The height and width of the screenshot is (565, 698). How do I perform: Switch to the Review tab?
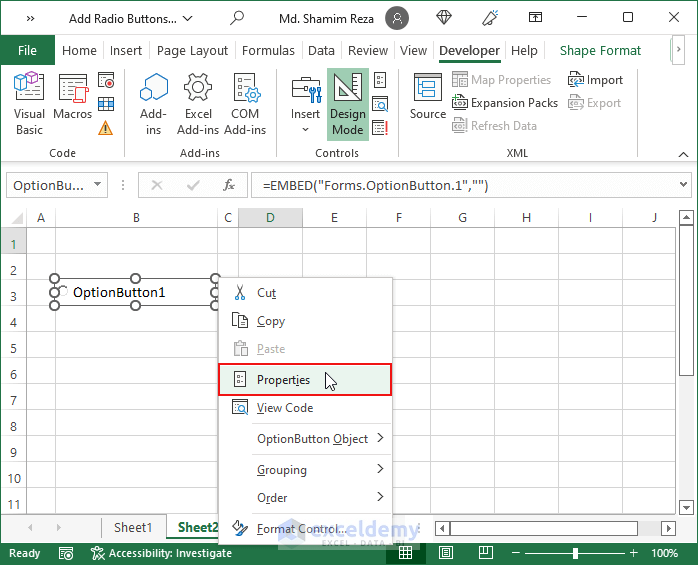pyautogui.click(x=368, y=50)
